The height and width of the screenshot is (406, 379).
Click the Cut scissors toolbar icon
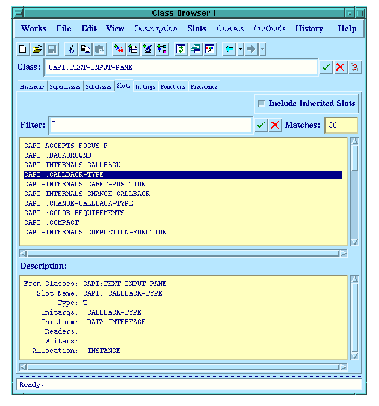pyautogui.click(x=71, y=49)
